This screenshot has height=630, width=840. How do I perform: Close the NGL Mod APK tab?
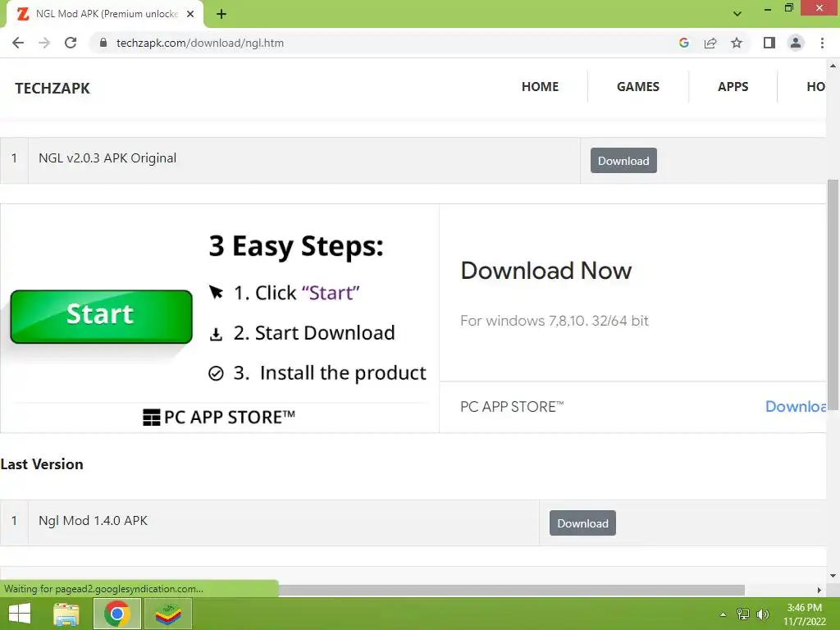click(x=190, y=14)
